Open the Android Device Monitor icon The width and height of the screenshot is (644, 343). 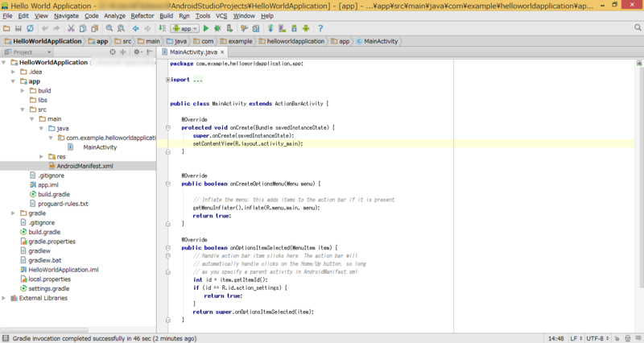pyautogui.click(x=306, y=28)
